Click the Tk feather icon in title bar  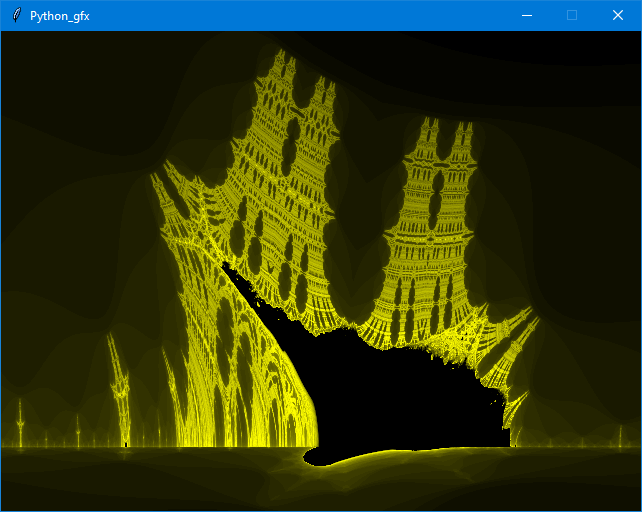tap(16, 16)
